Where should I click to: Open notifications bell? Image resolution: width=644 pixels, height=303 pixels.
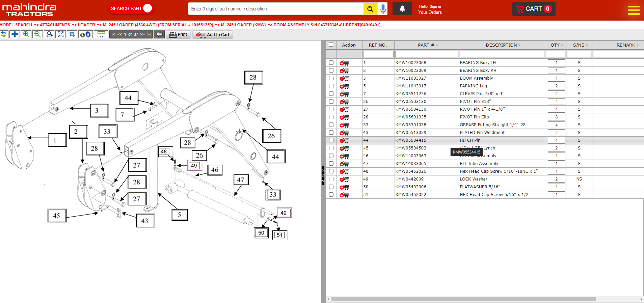(x=402, y=9)
